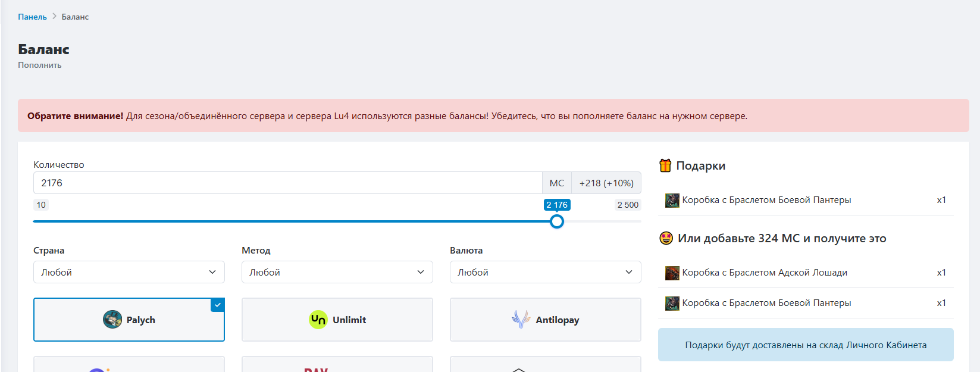Click the Antilopay antelope logo icon
980x372 pixels.
click(521, 320)
